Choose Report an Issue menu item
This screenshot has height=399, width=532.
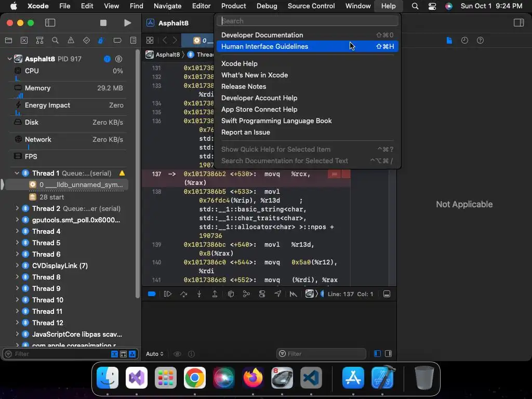[x=308, y=132]
